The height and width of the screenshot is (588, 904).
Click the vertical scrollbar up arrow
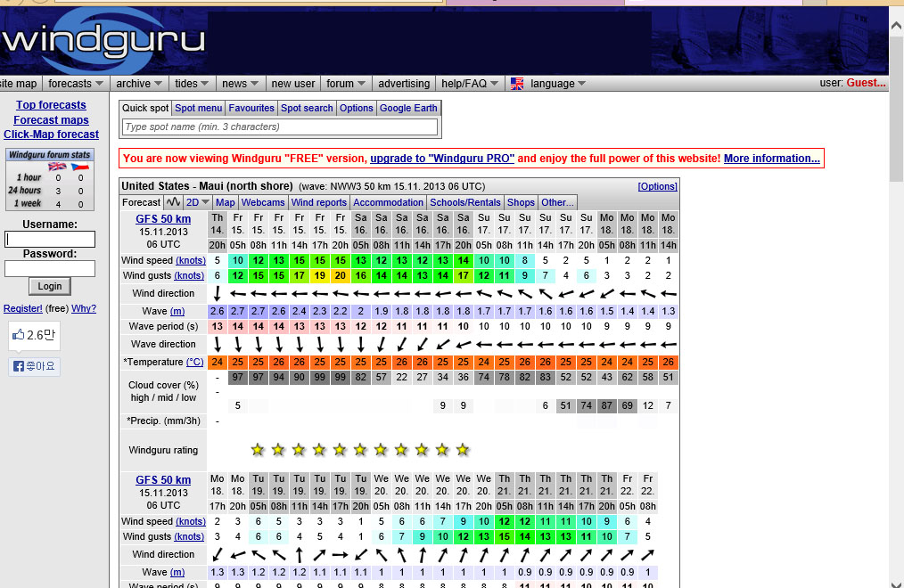tap(896, 25)
